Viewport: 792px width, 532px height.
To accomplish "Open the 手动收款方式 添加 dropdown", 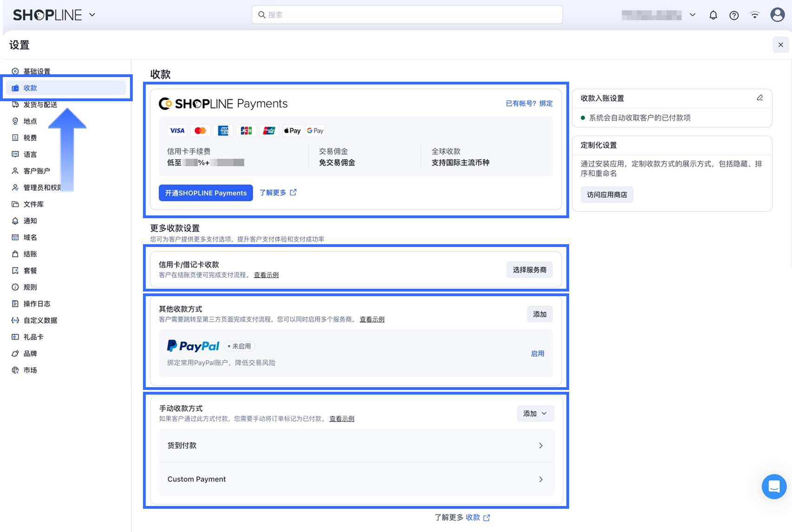I will click(x=535, y=414).
